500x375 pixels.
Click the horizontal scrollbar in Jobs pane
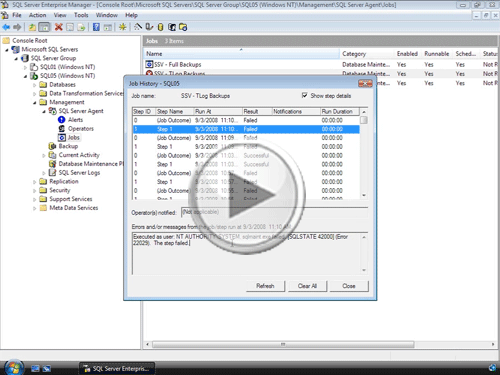[x=283, y=344]
